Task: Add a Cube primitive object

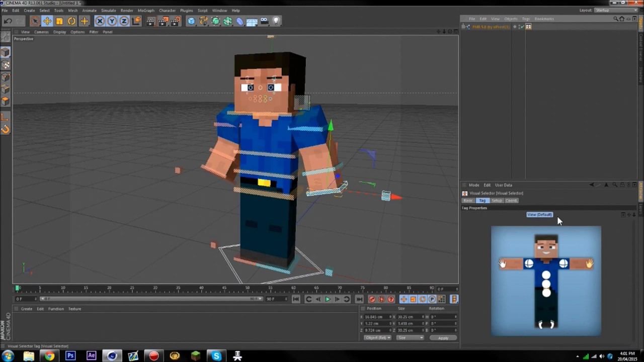Action: [191, 21]
